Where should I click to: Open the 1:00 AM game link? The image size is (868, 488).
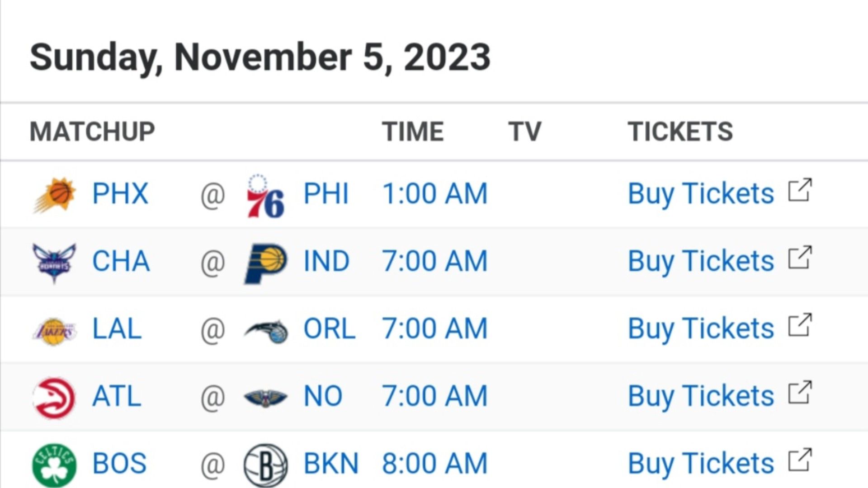(x=435, y=194)
